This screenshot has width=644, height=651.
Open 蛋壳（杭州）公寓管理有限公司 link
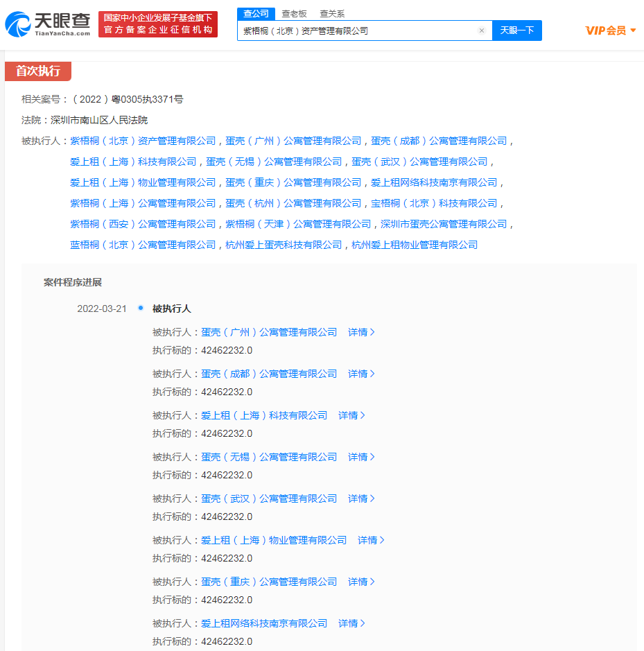[x=293, y=203]
